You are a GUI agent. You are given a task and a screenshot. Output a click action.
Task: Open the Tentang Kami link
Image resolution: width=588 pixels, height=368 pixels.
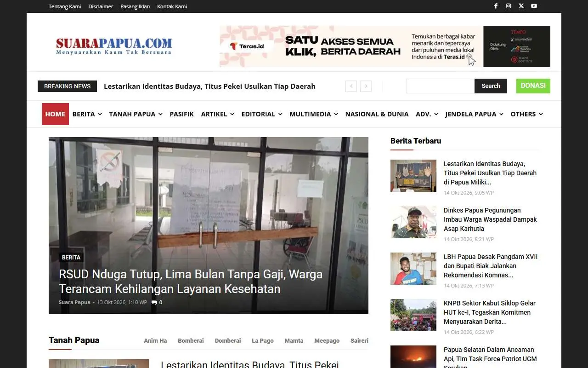[65, 6]
